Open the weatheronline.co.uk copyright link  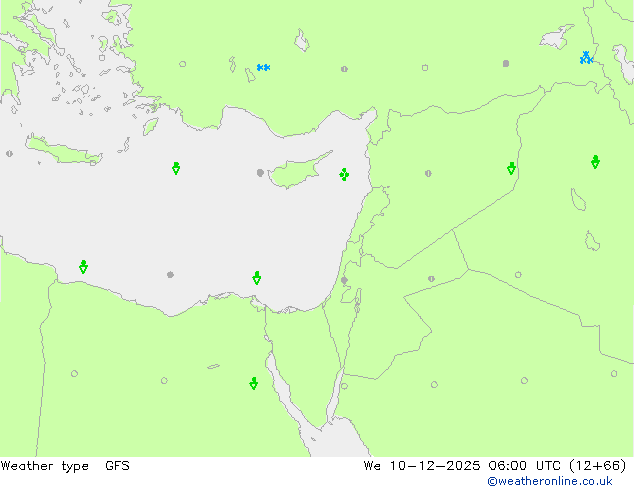click(550, 481)
